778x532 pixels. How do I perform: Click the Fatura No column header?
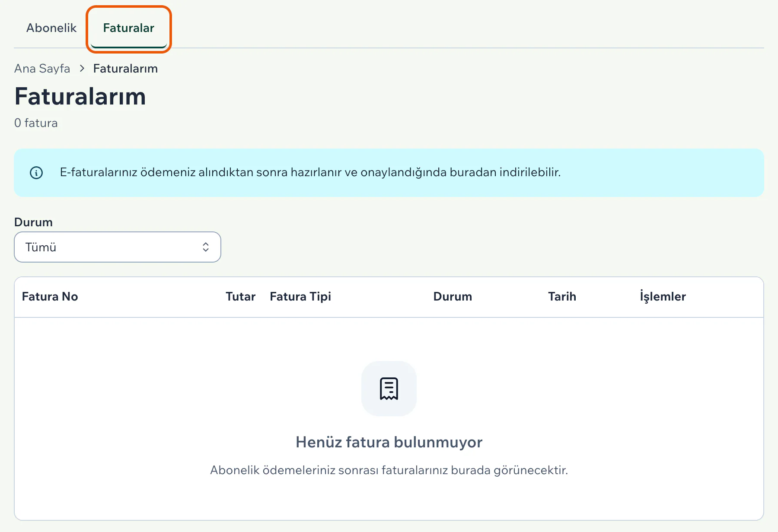pos(50,297)
